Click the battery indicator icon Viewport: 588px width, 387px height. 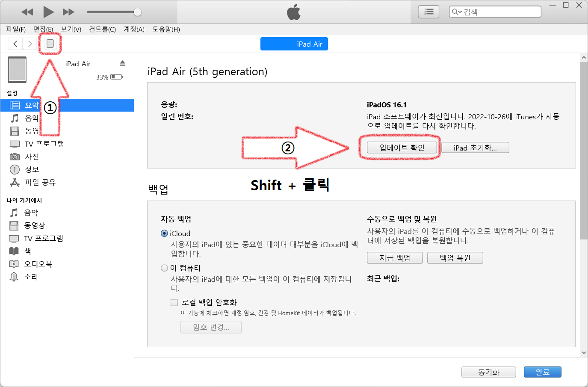[x=116, y=77]
